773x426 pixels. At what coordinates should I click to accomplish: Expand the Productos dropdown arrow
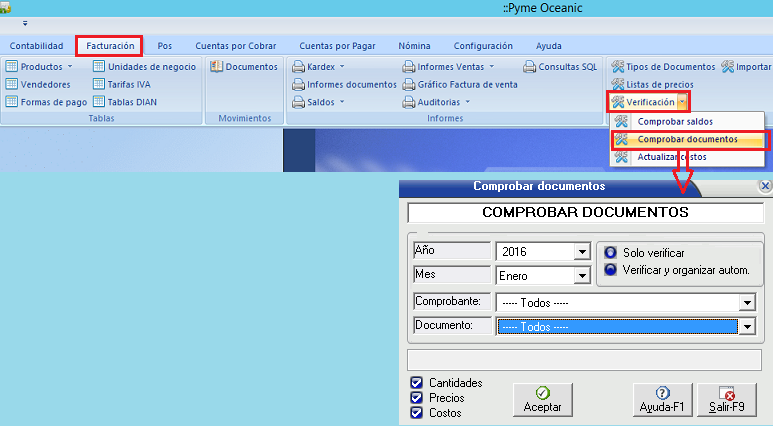coord(70,66)
